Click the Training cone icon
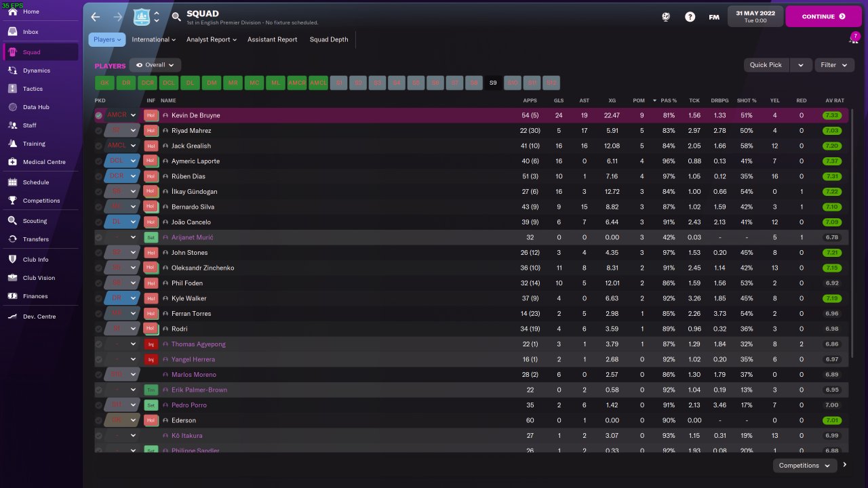 (12, 144)
